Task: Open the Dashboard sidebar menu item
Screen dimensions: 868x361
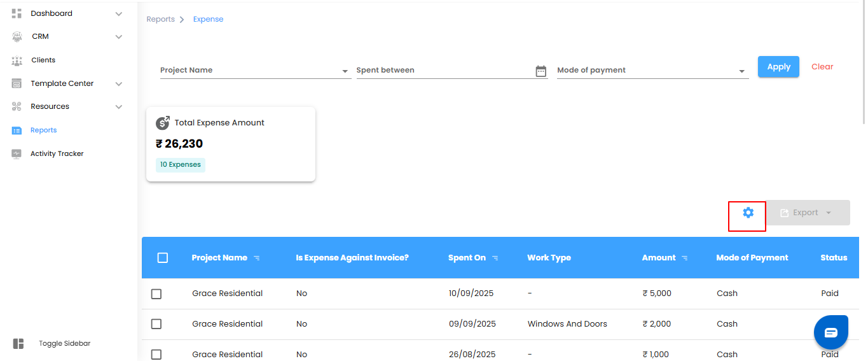Action: point(51,13)
